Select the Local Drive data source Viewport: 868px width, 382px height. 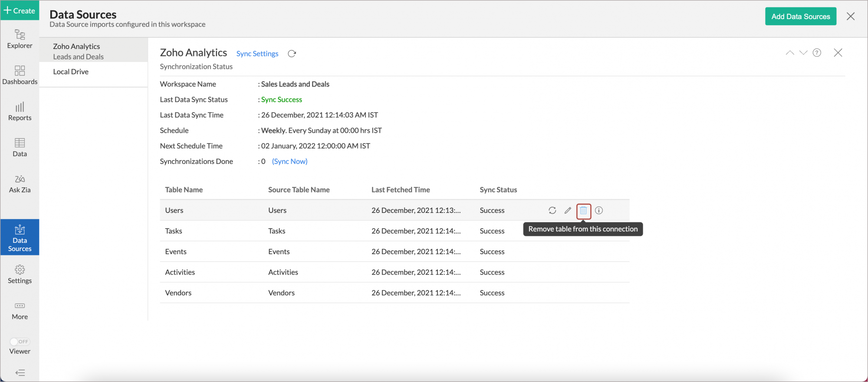coord(71,72)
